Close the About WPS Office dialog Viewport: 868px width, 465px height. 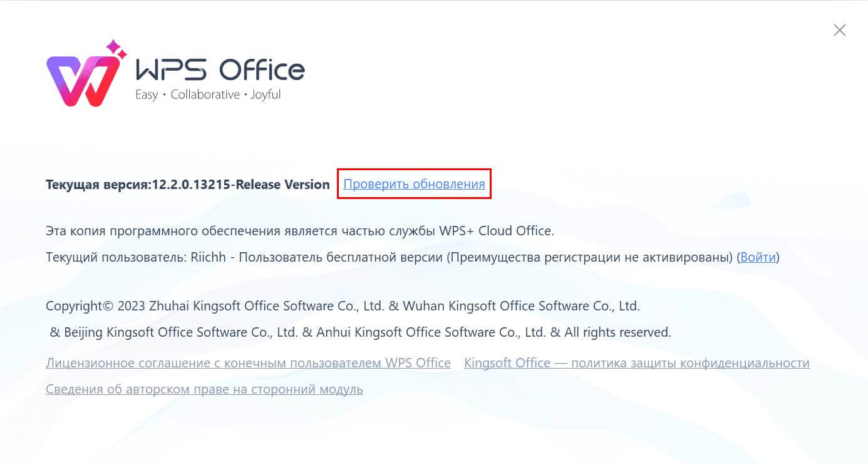pos(840,30)
